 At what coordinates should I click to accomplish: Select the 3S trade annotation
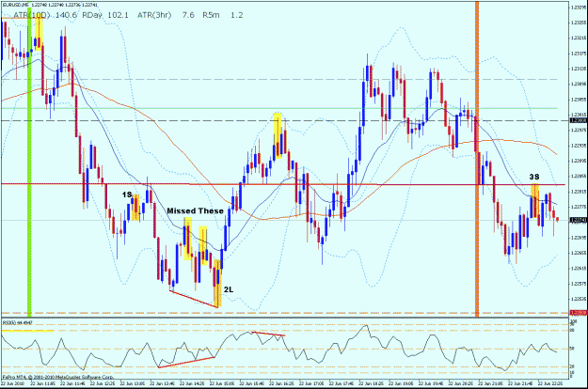point(534,177)
